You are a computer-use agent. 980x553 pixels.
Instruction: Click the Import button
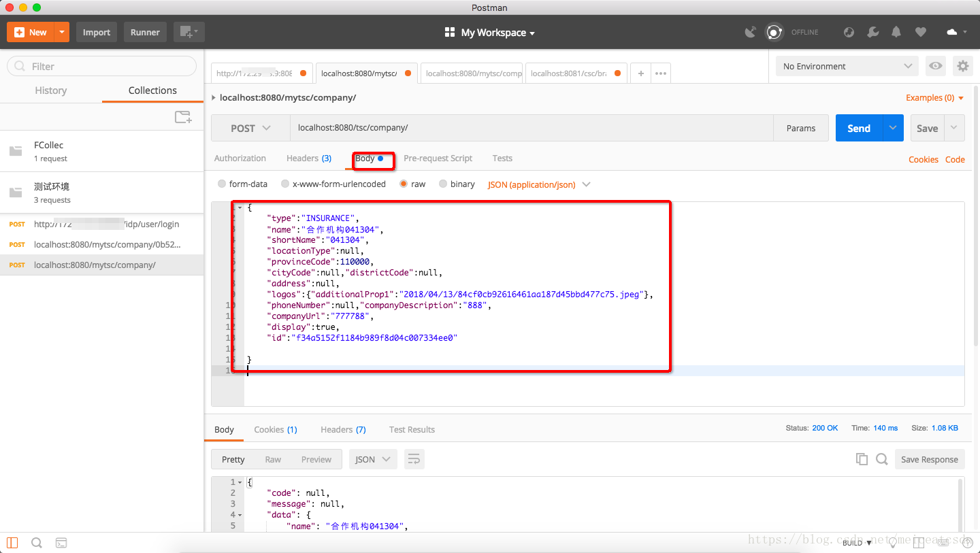[x=97, y=32]
